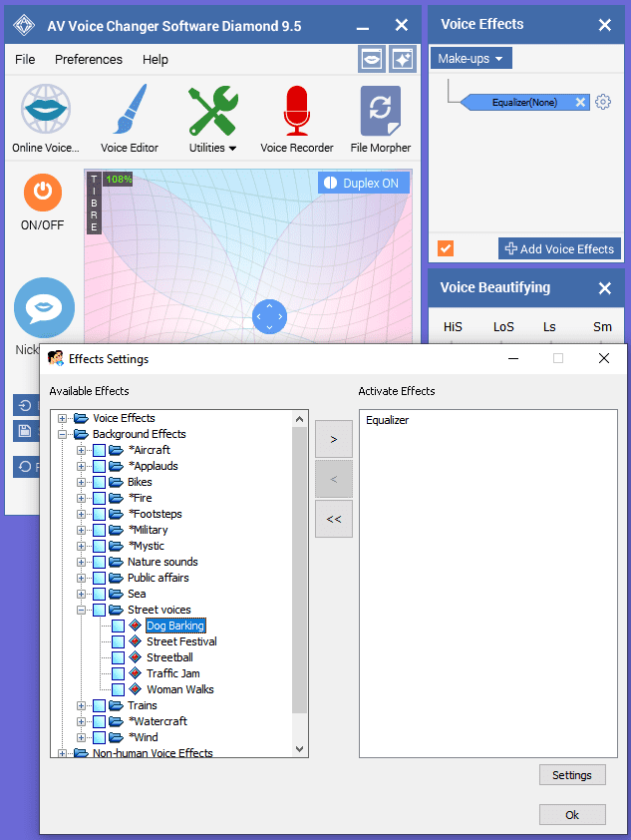
Task: Open the Voice Editor brush icon
Action: 130,109
